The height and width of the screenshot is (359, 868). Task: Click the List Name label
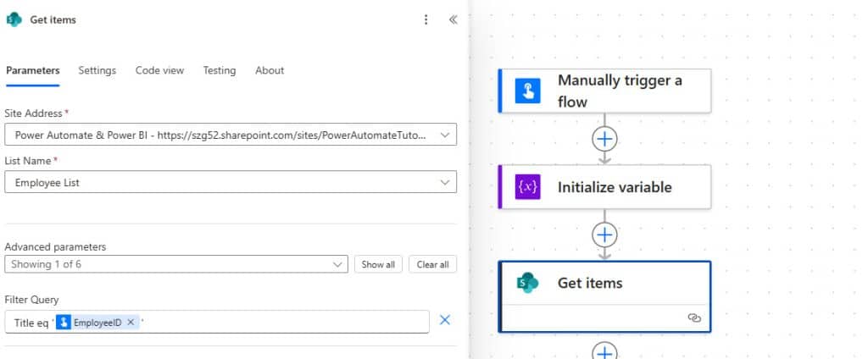pyautogui.click(x=28, y=161)
